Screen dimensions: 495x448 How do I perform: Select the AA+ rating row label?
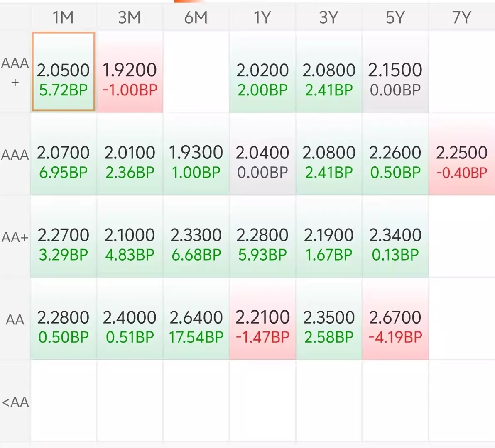(x=15, y=237)
